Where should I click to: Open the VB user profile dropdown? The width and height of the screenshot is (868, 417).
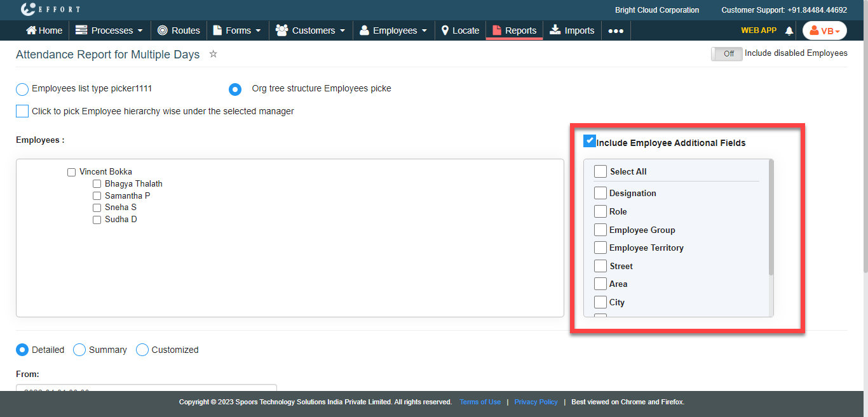point(824,30)
